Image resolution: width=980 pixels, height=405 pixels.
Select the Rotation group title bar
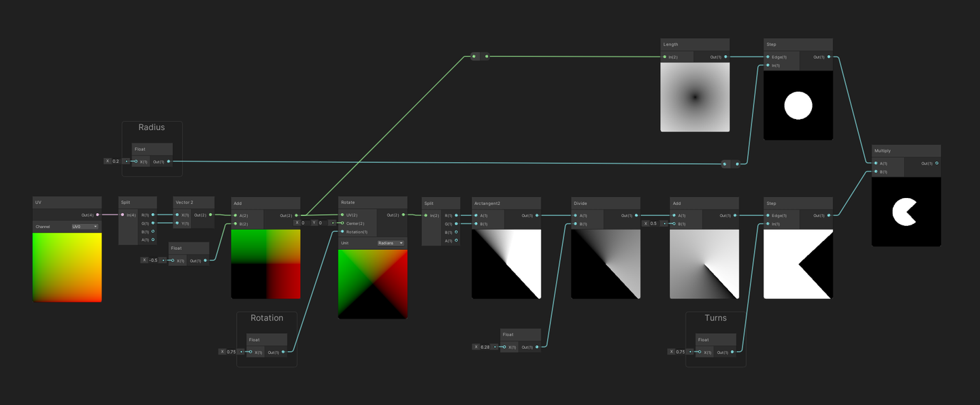266,318
